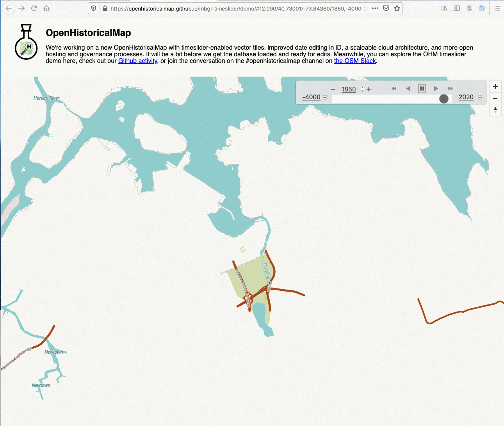Open the page actions overflow menu

click(375, 8)
